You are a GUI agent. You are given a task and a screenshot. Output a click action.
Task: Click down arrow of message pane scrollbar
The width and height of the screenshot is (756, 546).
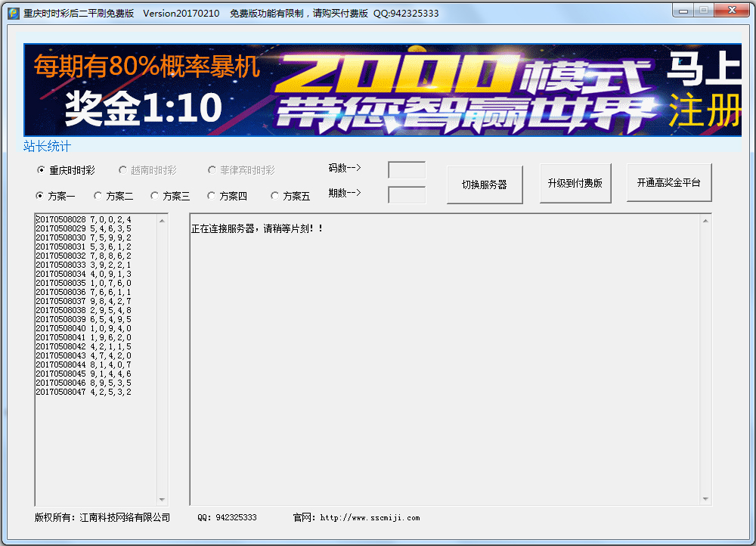705,499
